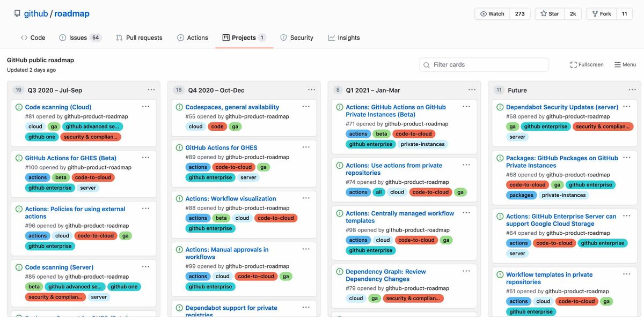Switch to the Code tab

(33, 38)
